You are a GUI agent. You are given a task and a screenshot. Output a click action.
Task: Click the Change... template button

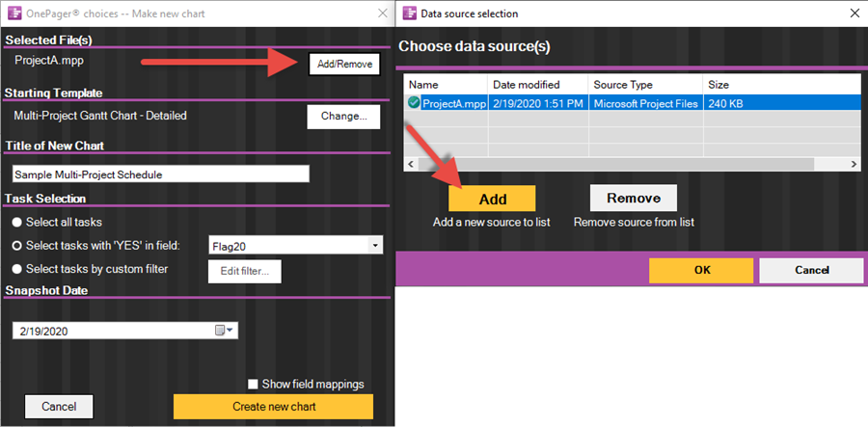click(x=343, y=117)
